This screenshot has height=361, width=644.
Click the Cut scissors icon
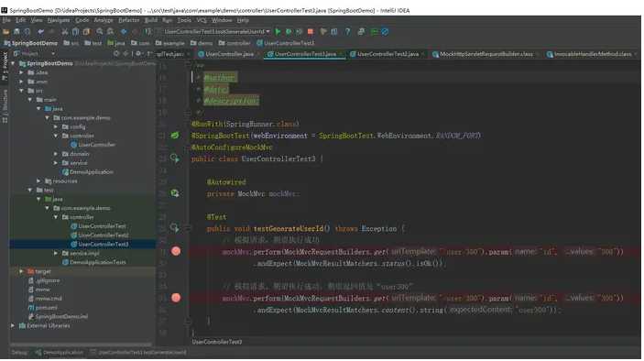click(65, 32)
